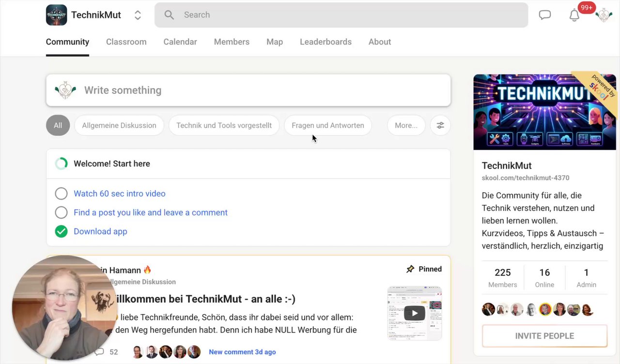Click the TechnikMut group logo icon
The image size is (620, 364).
pos(56,15)
